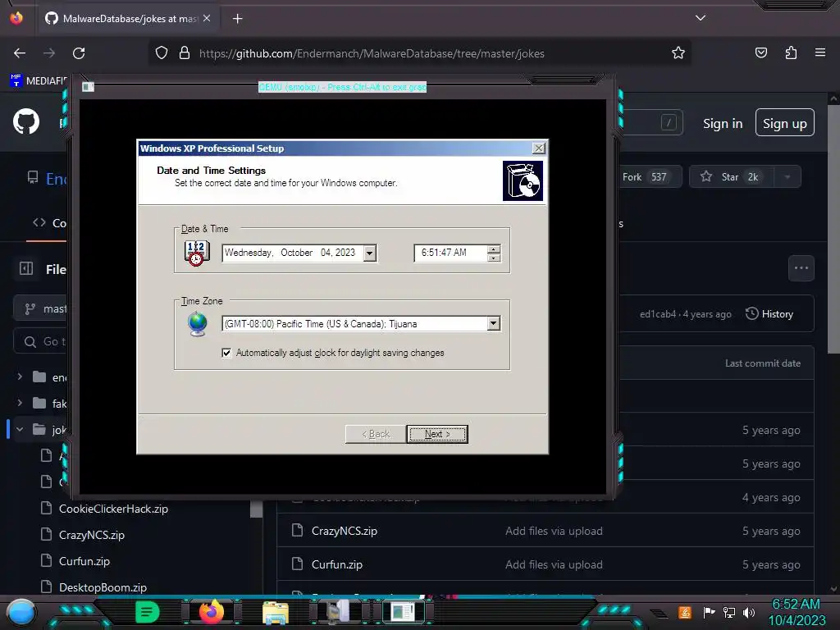Star the repository
This screenshot has height=630, width=840.
(731, 177)
